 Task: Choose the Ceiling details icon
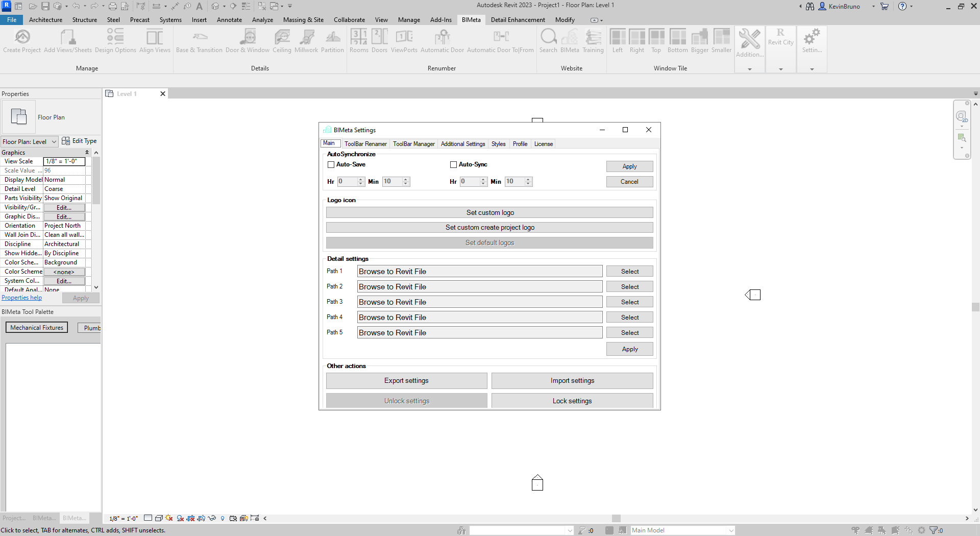[282, 41]
